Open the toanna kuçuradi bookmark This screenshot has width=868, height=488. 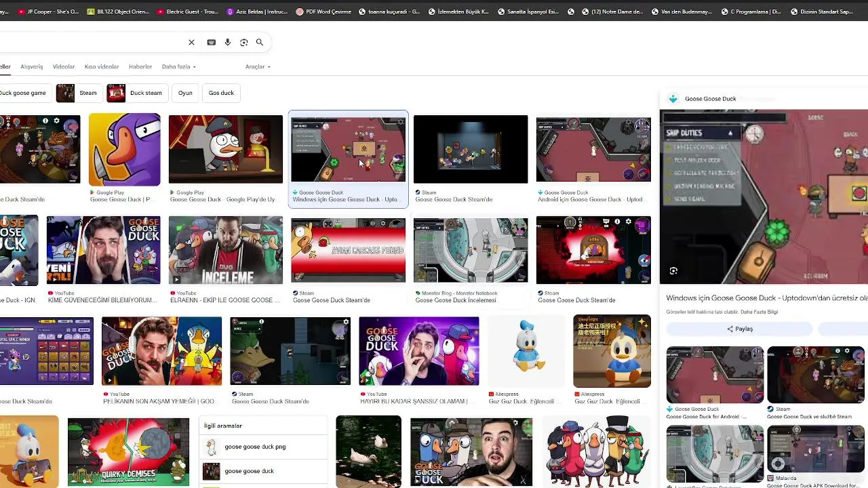coord(389,12)
